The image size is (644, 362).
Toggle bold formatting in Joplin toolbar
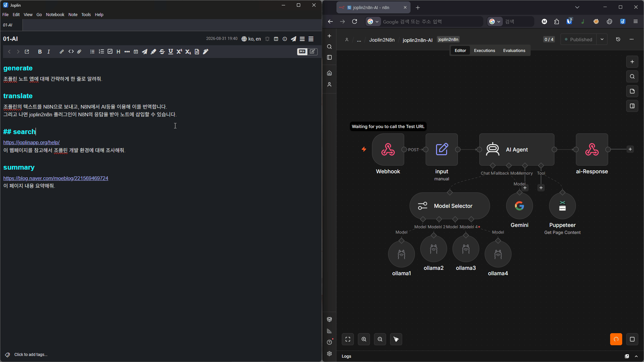point(40,52)
